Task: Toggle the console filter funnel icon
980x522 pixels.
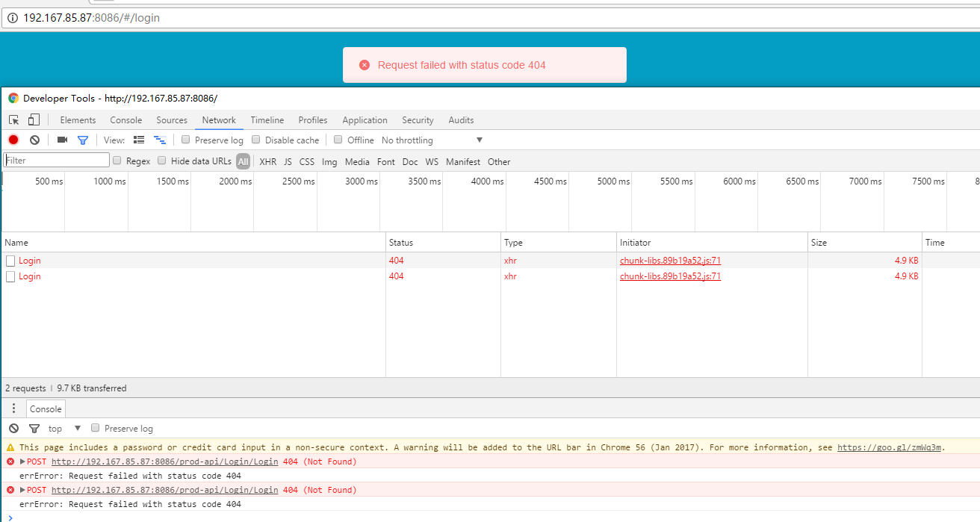Action: click(34, 428)
